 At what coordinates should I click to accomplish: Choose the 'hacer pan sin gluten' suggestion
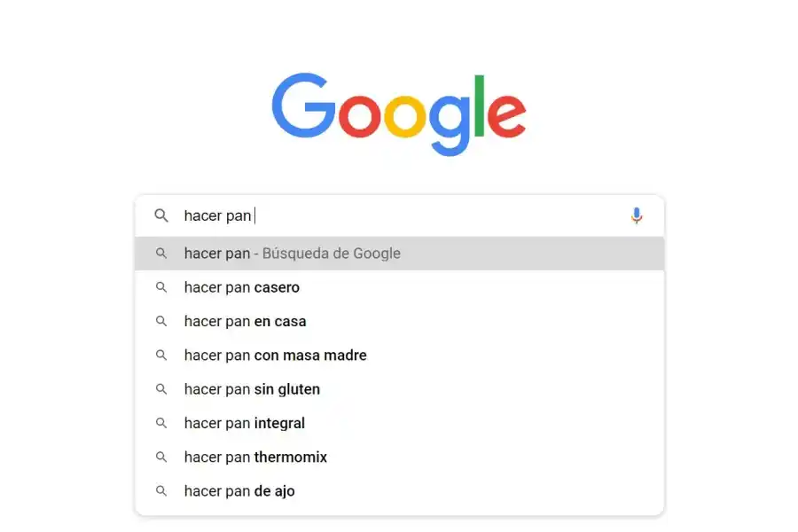point(253,389)
